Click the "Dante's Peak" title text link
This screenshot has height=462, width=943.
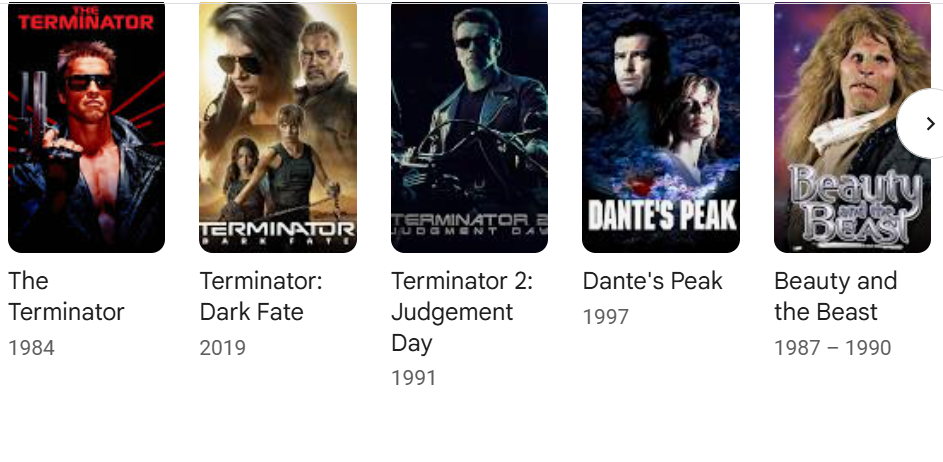(652, 281)
